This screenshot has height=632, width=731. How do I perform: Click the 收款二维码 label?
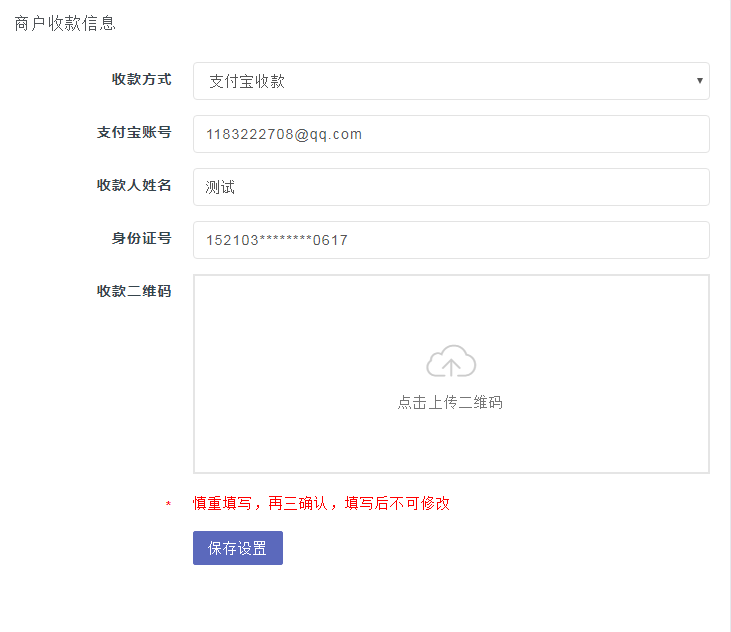(134, 291)
